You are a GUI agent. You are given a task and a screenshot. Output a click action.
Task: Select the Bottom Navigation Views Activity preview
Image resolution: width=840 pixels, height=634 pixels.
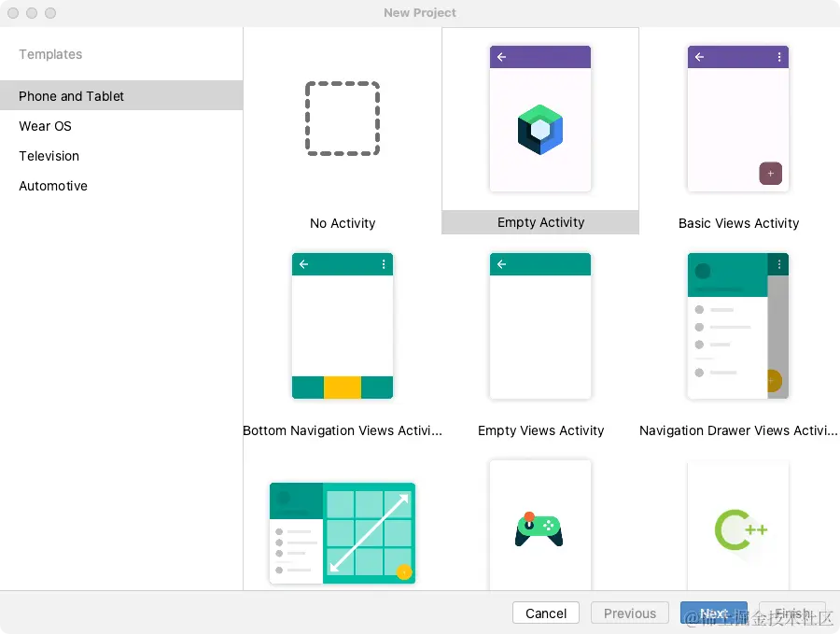(x=343, y=326)
